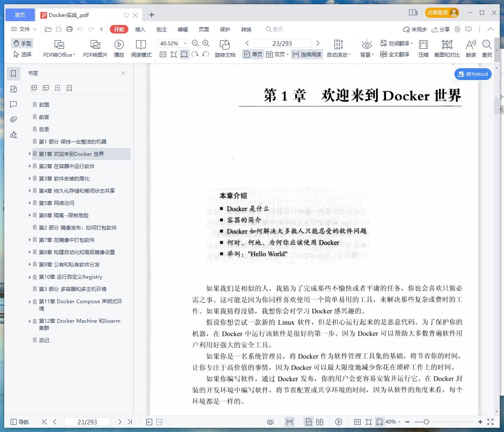Switch to 编辑 ribbon tab
The width and height of the screenshot is (504, 432).
click(183, 29)
